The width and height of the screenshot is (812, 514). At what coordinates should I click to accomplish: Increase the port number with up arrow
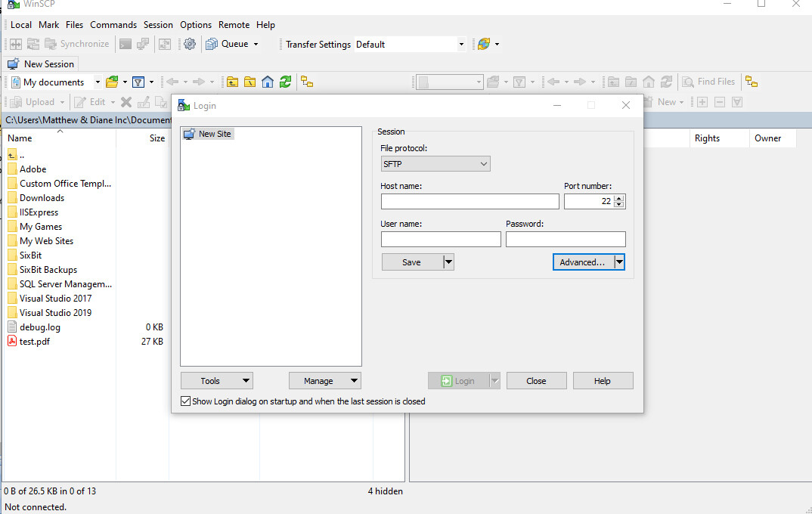coord(619,198)
